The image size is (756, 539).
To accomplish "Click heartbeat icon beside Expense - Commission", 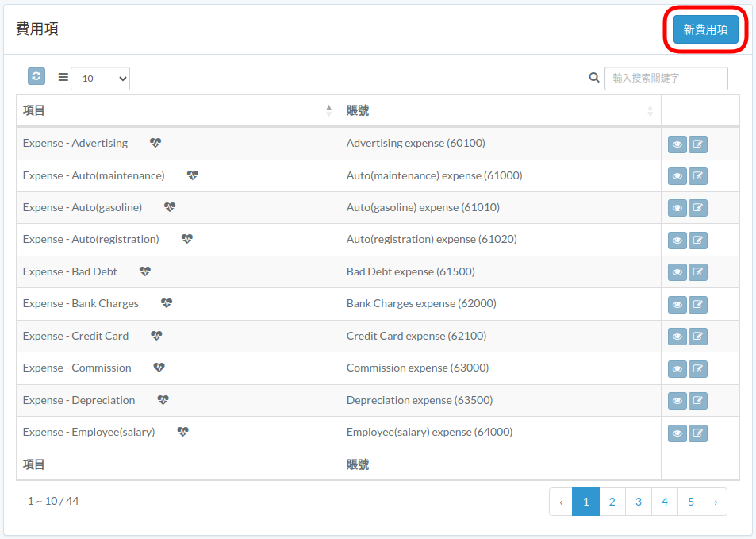I will (x=159, y=368).
